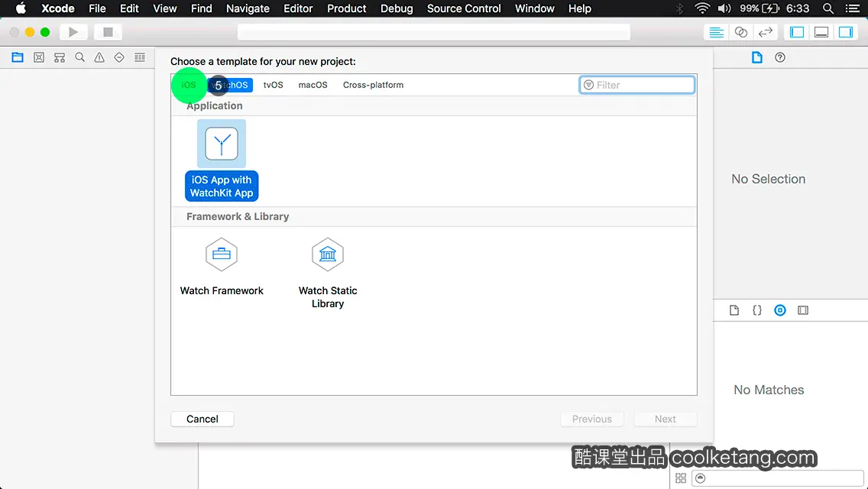Open the Editor menu

tap(298, 8)
